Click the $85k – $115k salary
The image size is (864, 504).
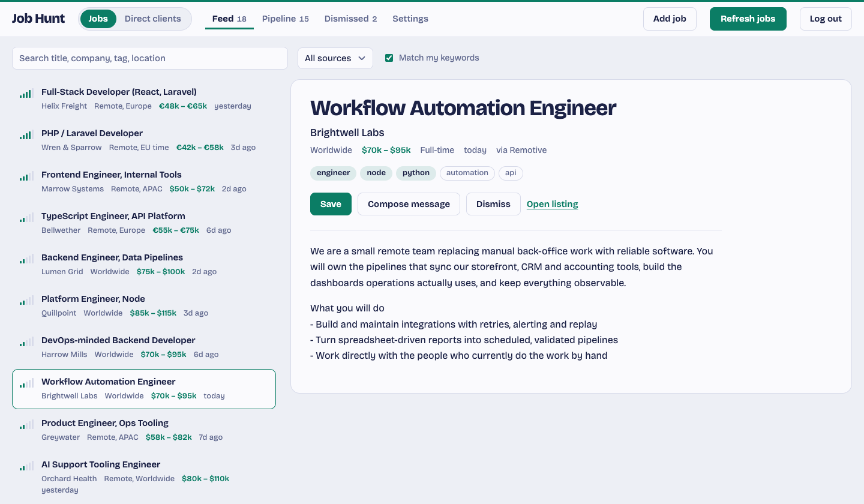(153, 313)
